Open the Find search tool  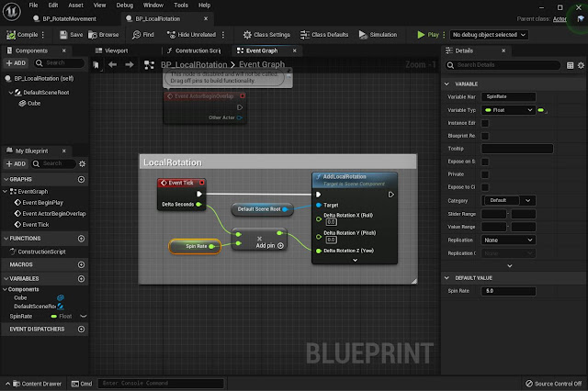(143, 35)
